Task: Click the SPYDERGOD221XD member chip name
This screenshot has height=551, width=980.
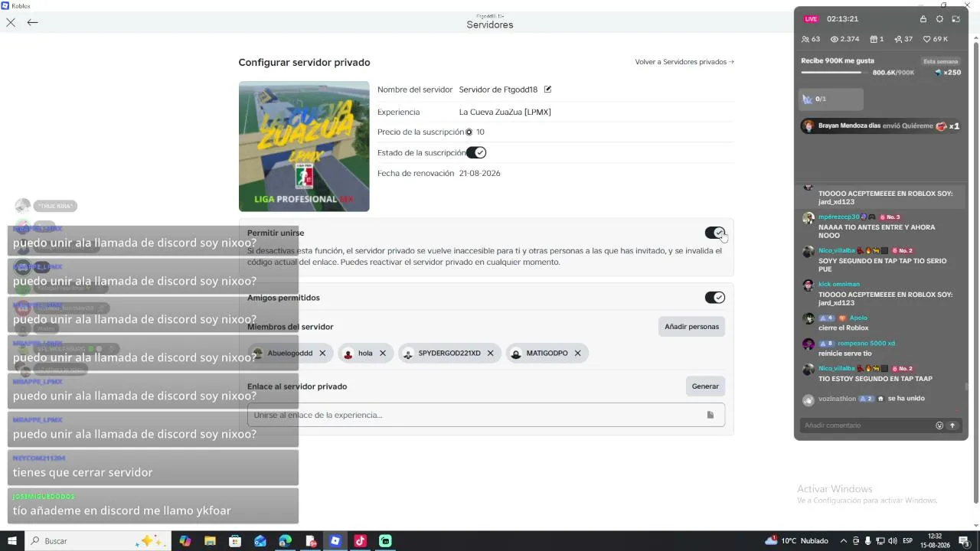Action: pos(449,353)
